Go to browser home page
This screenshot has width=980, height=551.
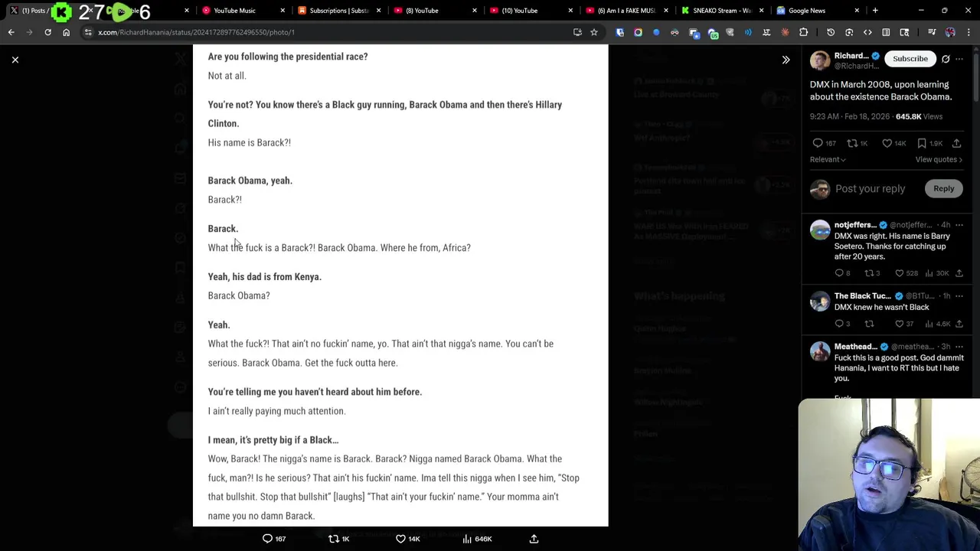[x=66, y=32]
